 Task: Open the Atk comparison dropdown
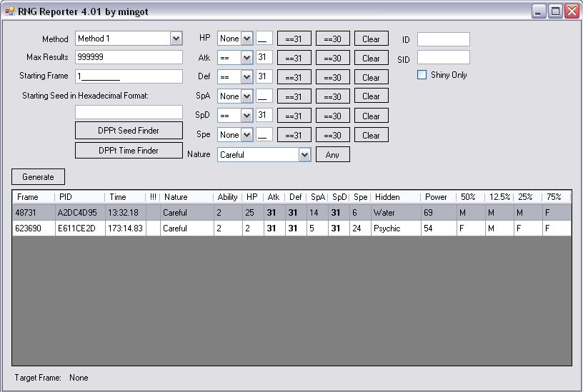click(x=235, y=58)
